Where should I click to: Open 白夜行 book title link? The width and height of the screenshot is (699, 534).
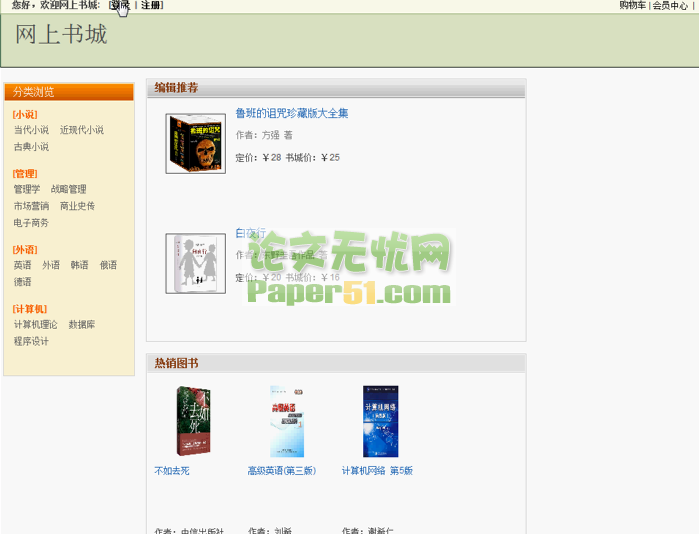251,233
